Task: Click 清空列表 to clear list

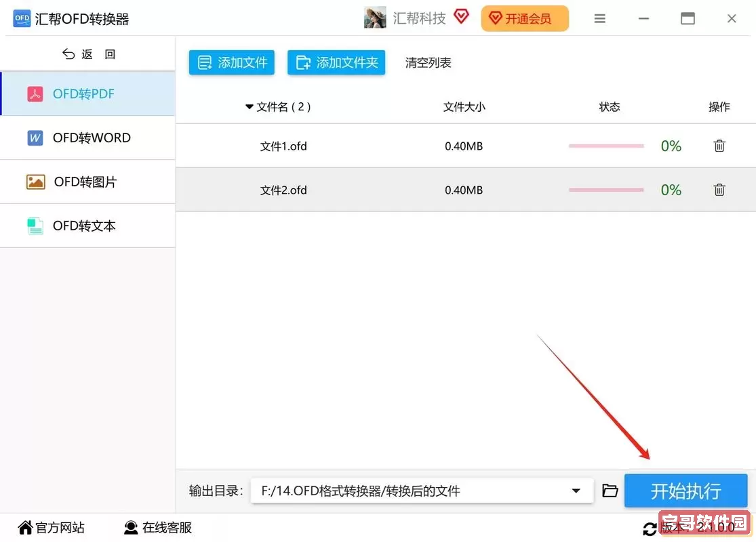Action: click(428, 62)
